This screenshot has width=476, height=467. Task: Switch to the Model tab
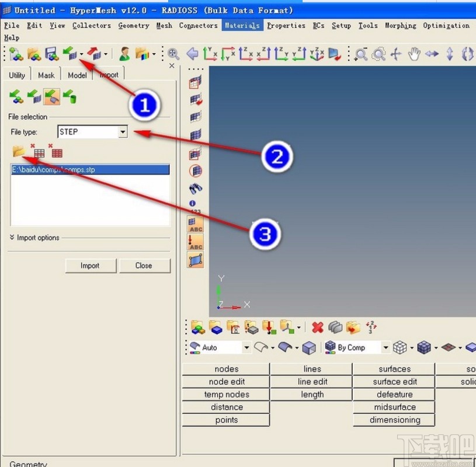[77, 75]
